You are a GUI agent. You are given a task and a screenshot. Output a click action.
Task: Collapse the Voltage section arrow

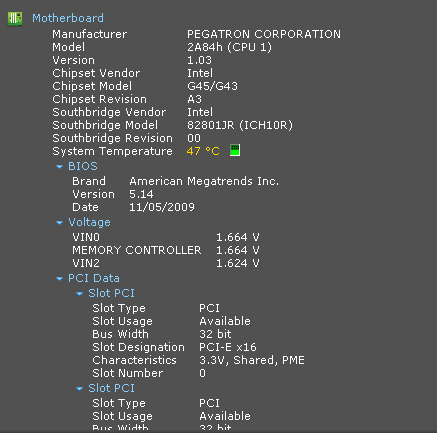(x=59, y=222)
